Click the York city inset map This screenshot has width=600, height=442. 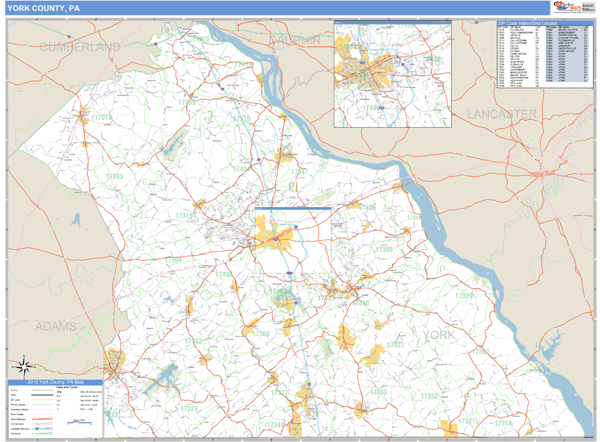tap(393, 74)
